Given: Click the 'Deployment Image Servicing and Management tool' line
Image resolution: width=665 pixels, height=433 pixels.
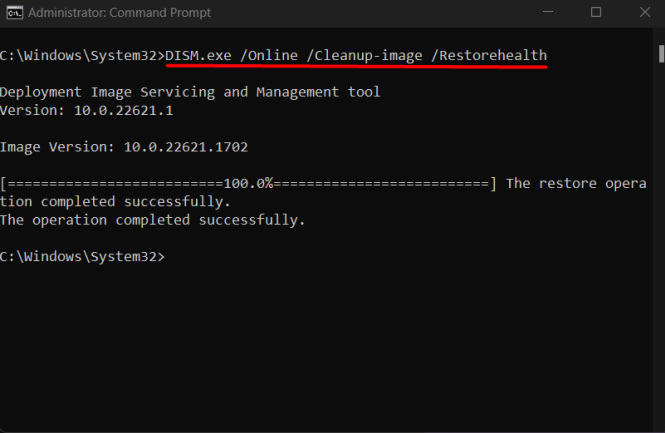Looking at the screenshot, I should pyautogui.click(x=190, y=92).
